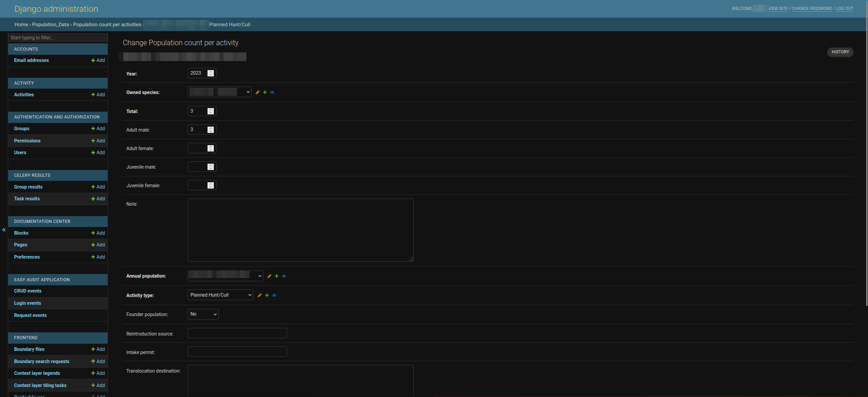Add new Task results entry

(98, 199)
